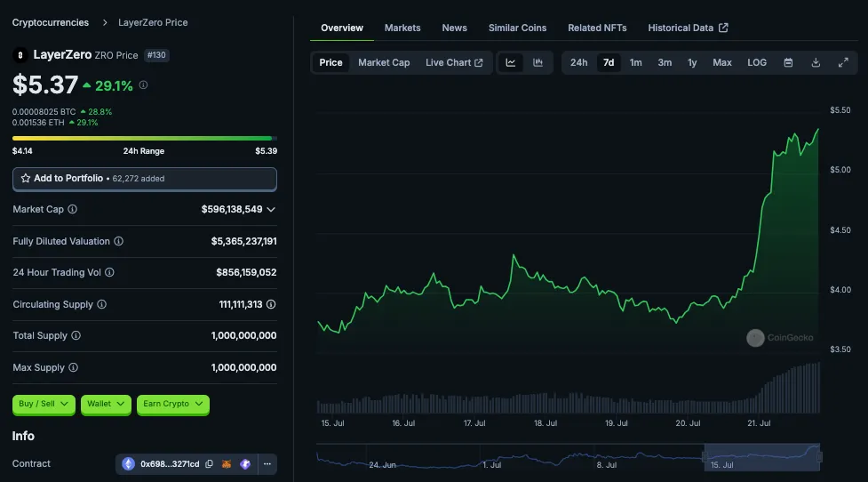868x482 pixels.
Task: Open the Live Chart link
Action: point(454,62)
